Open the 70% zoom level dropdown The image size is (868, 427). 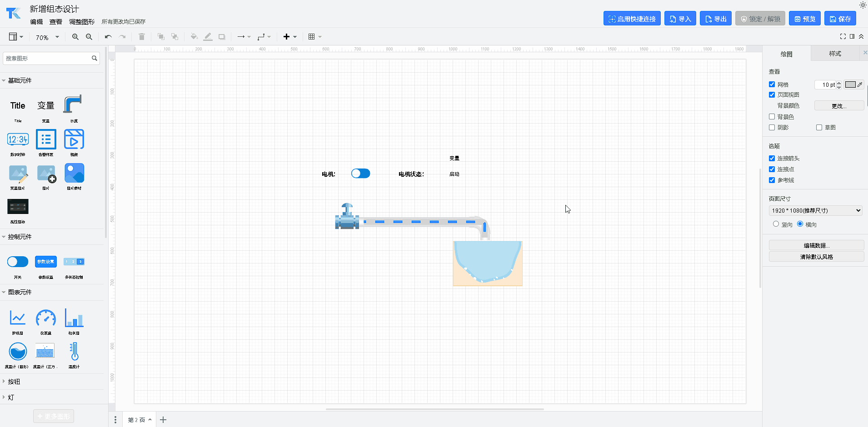coord(47,37)
